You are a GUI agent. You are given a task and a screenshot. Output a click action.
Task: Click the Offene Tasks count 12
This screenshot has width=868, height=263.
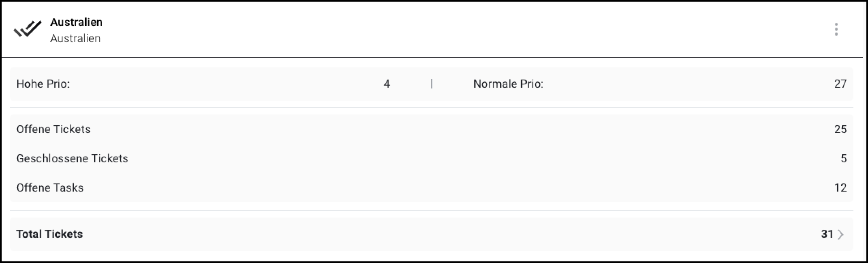[x=840, y=188]
